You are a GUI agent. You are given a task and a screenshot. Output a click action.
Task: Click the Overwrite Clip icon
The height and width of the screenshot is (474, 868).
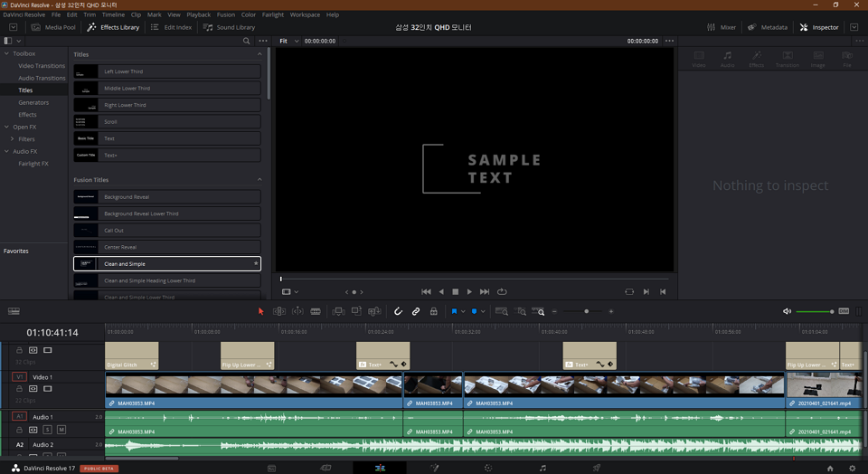(x=356, y=311)
